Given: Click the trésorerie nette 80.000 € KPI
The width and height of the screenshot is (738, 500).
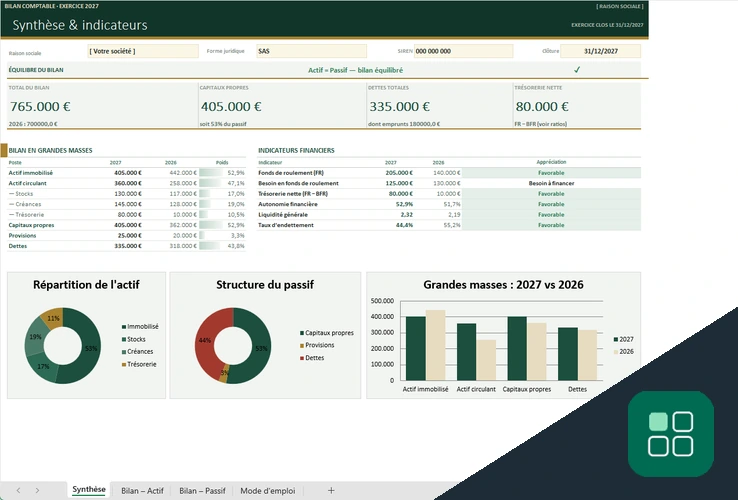Looking at the screenshot, I should (x=542, y=106).
